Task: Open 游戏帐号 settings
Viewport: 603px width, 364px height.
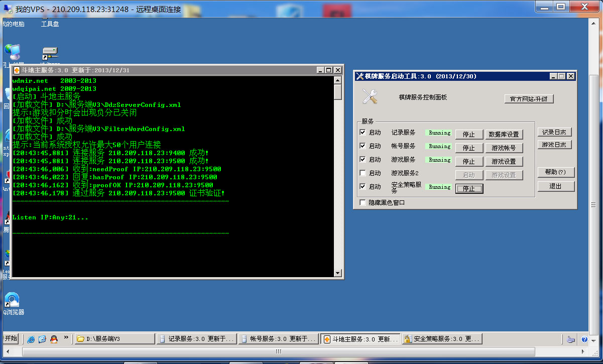Action: [x=504, y=148]
